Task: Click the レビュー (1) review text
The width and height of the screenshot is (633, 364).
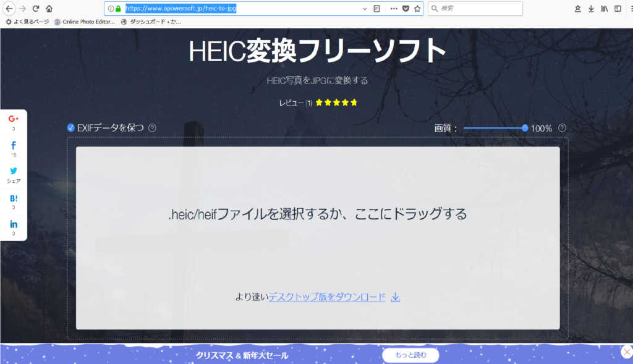Action: point(295,103)
